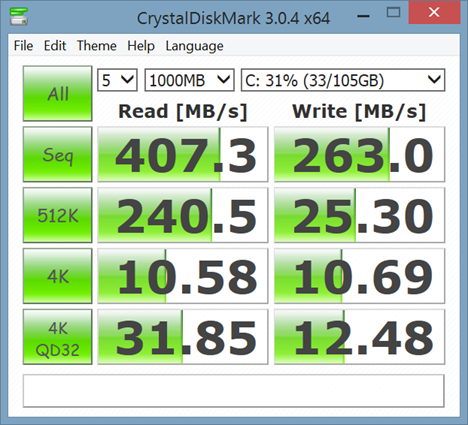
Task: Select the 4K QD32 read result 31.85
Action: click(183, 337)
